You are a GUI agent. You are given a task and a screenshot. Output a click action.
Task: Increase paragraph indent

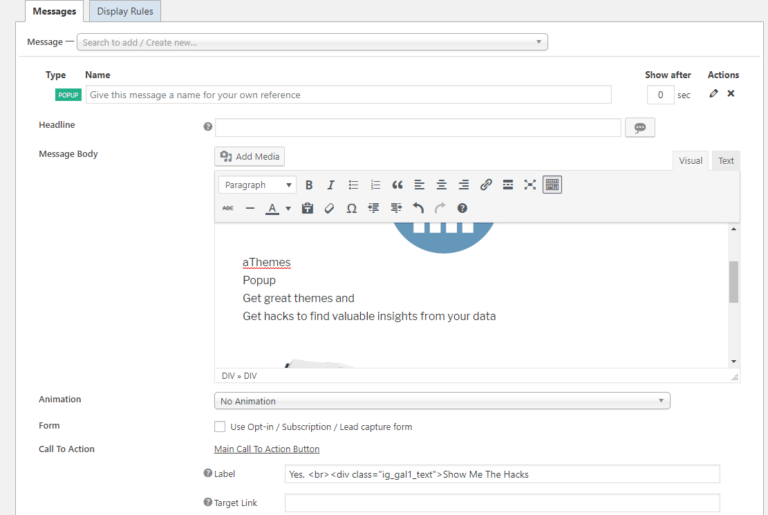point(396,208)
